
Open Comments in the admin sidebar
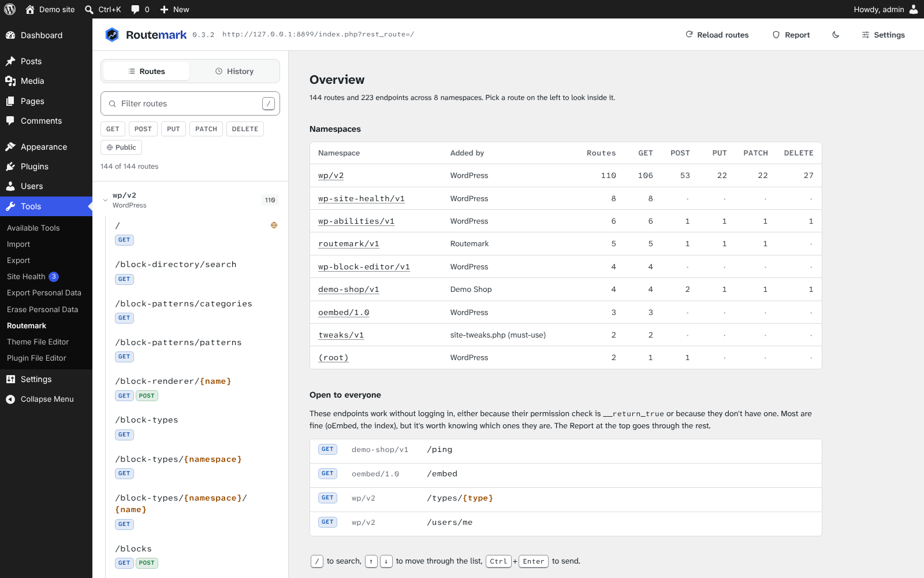pyautogui.click(x=46, y=121)
